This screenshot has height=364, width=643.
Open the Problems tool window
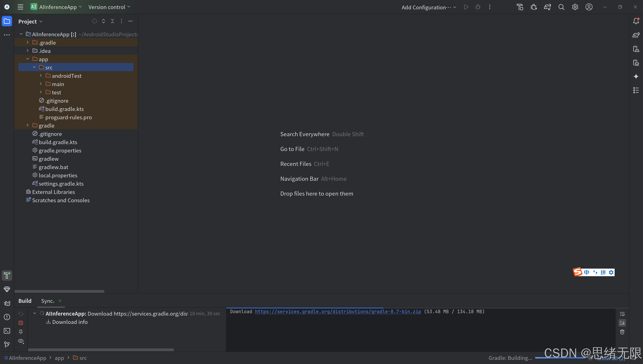click(x=7, y=317)
